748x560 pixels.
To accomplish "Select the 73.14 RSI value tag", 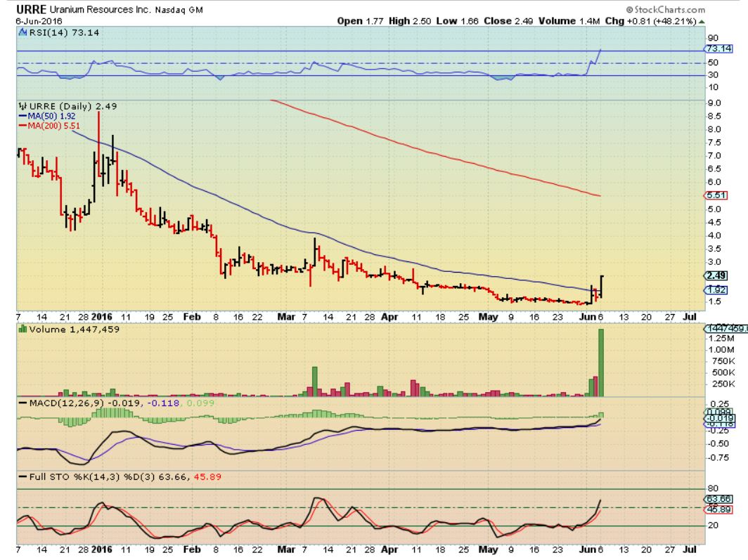I will [719, 48].
